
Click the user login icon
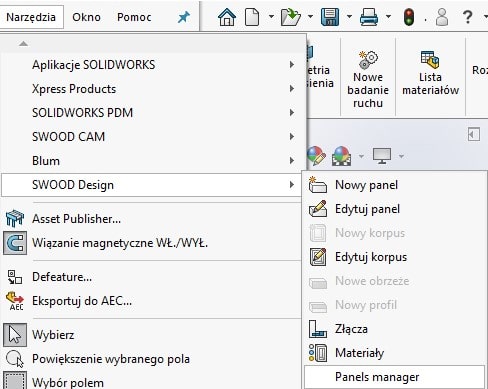442,17
